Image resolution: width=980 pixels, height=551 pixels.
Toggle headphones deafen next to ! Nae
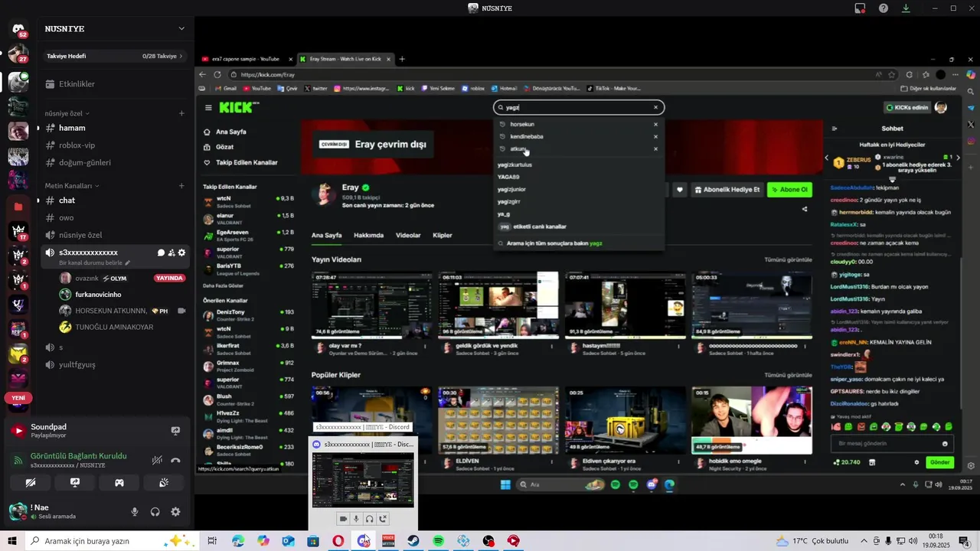tap(155, 512)
